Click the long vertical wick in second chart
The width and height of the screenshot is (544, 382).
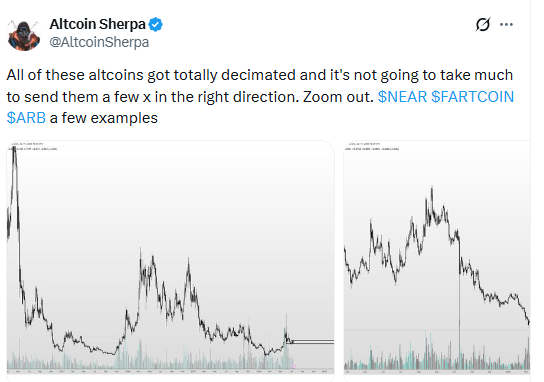460,302
